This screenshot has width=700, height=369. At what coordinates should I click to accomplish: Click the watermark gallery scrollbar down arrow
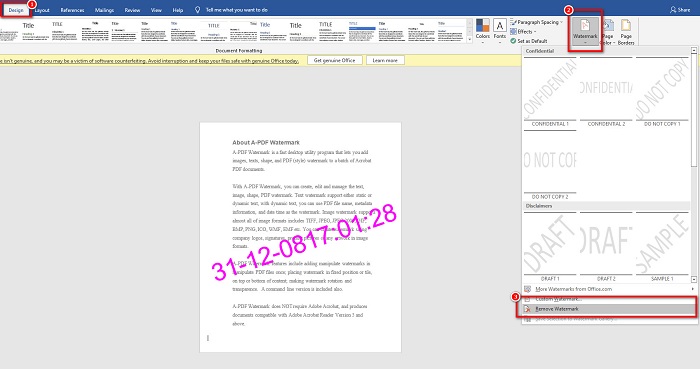pos(694,279)
